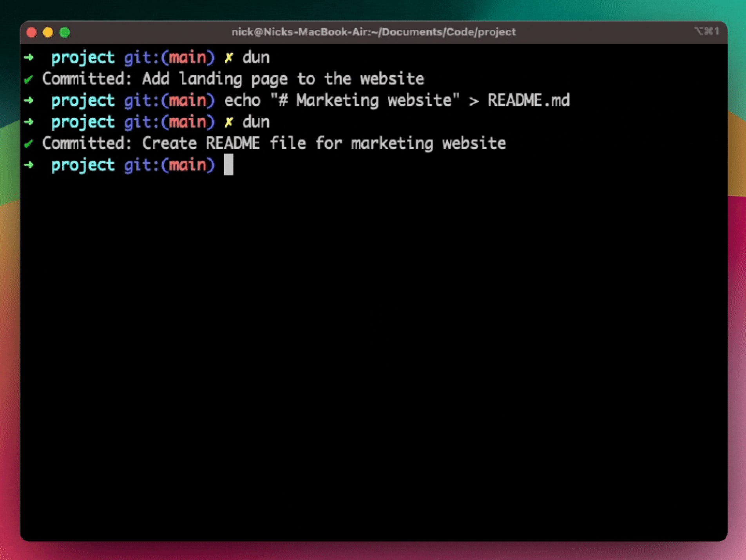Viewport: 746px width, 560px height.
Task: Click "git:(main)" on the last prompt line
Action: tap(169, 165)
